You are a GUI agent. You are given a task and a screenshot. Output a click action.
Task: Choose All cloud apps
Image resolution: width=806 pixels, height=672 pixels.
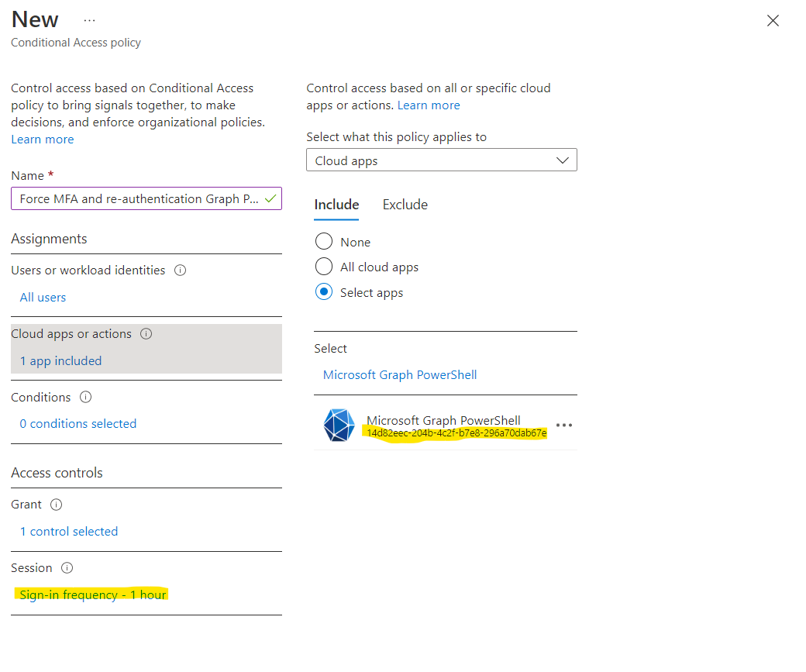click(323, 267)
